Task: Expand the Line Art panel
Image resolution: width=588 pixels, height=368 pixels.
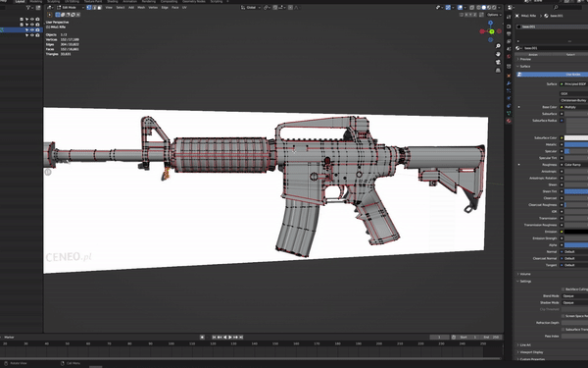Action: 525,345
